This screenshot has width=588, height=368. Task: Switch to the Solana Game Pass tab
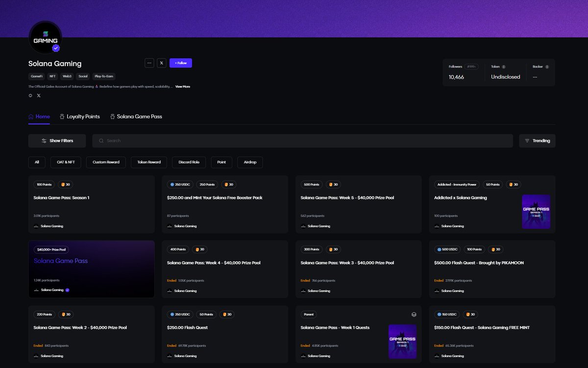(136, 117)
